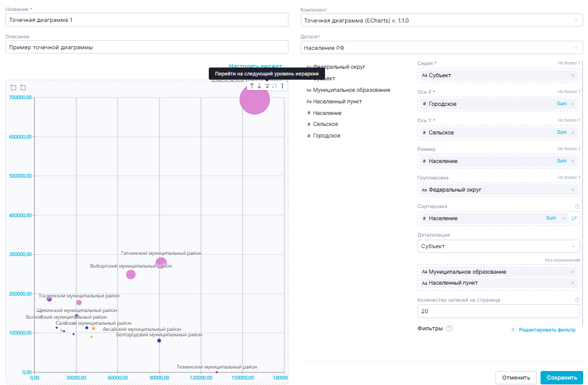
Task: Open the Детализация dropdown set to Субъект
Action: click(499, 246)
